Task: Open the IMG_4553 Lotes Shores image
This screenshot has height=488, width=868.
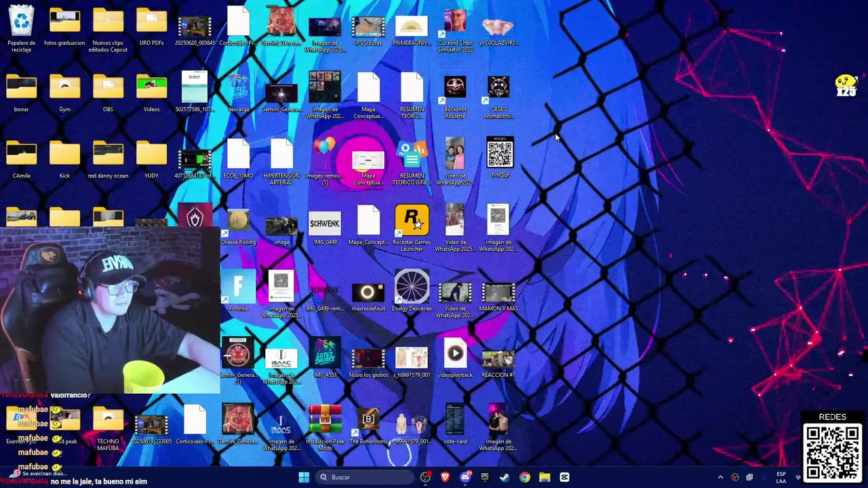Action: (x=325, y=358)
